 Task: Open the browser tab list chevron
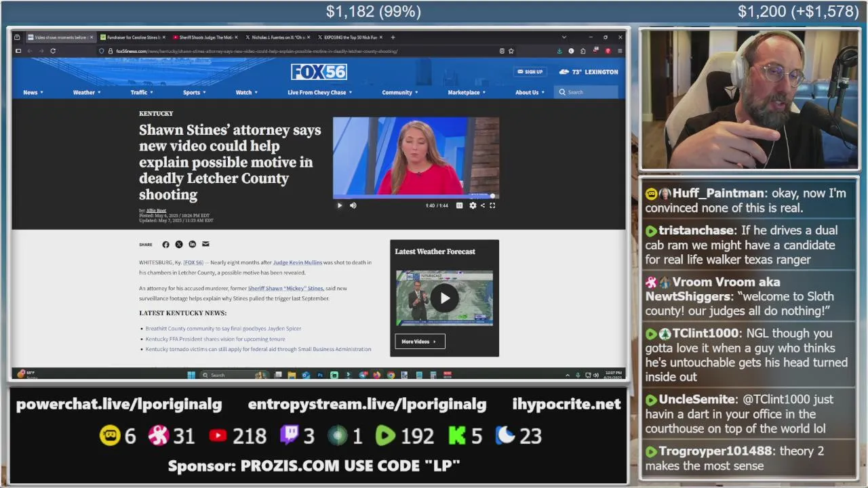564,37
